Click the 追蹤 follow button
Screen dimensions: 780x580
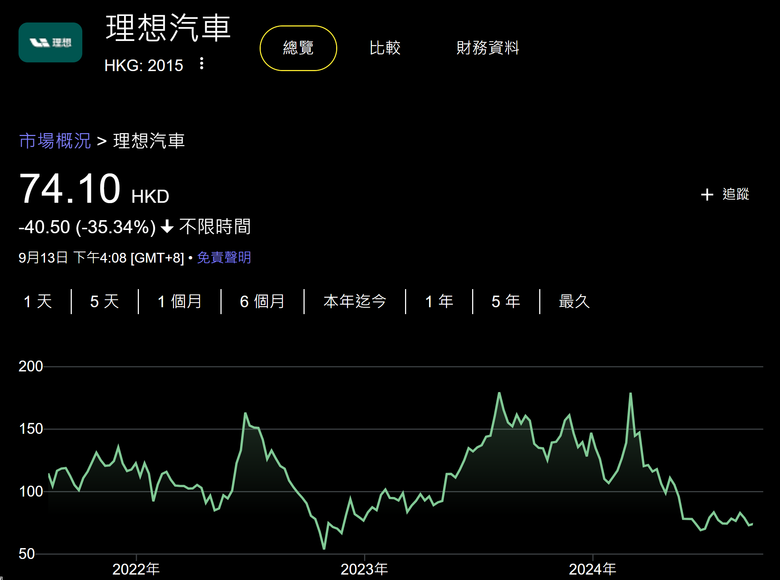click(x=725, y=194)
